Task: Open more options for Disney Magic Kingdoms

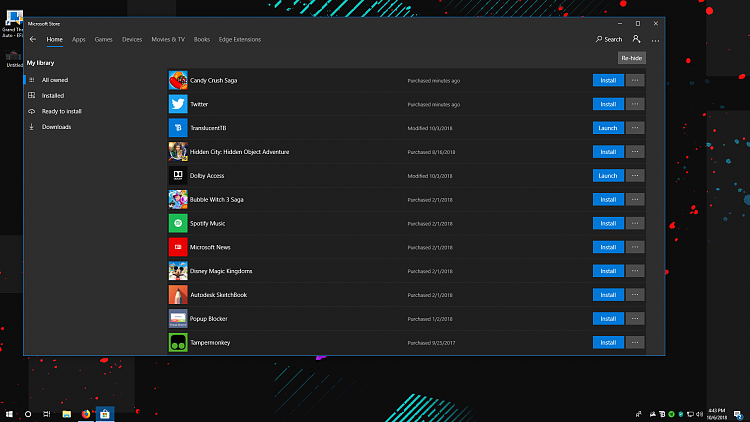Action: click(x=635, y=271)
